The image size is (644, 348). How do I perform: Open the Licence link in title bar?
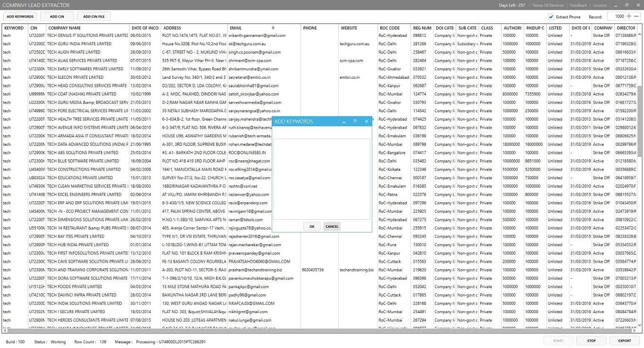[600, 5]
